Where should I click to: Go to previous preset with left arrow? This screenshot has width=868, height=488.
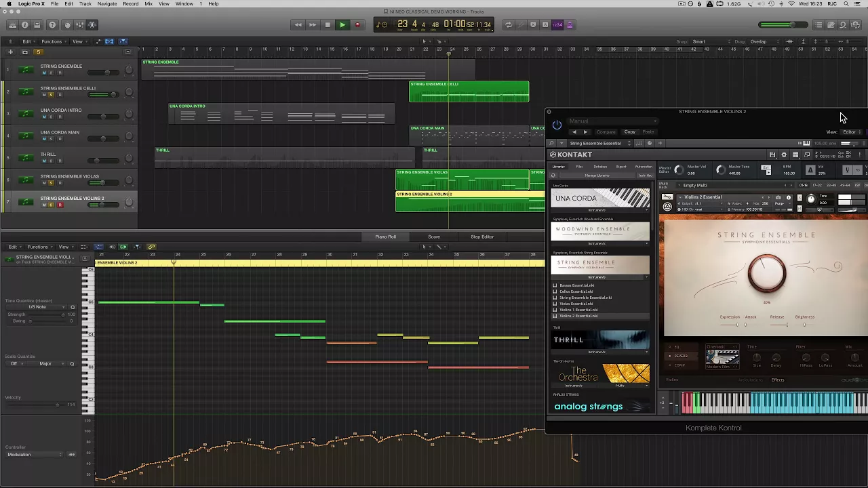(x=574, y=132)
